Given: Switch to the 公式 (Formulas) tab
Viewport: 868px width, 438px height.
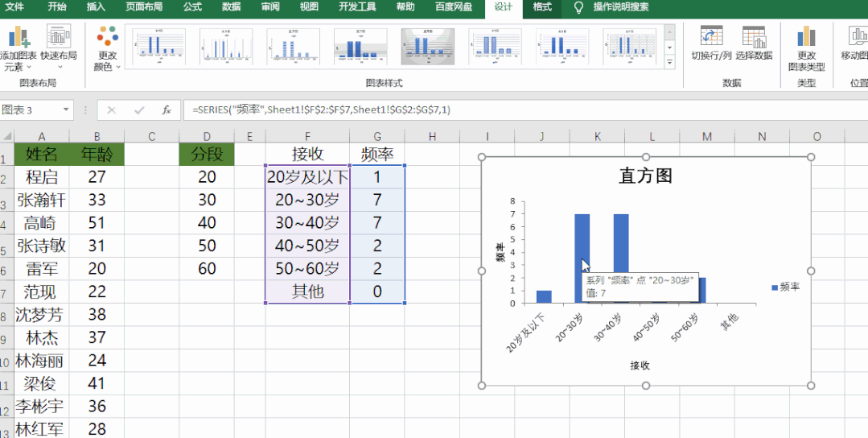Looking at the screenshot, I should coord(192,7).
